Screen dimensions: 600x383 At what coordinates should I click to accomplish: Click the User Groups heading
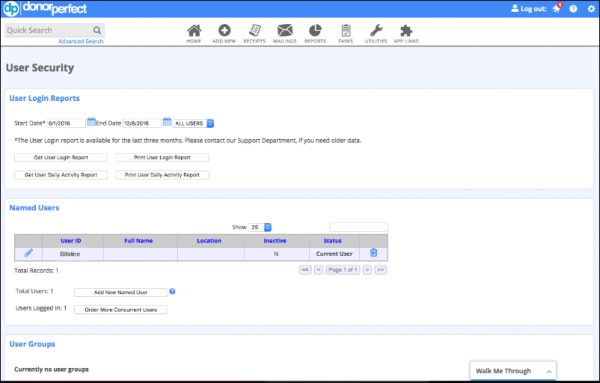click(x=32, y=344)
